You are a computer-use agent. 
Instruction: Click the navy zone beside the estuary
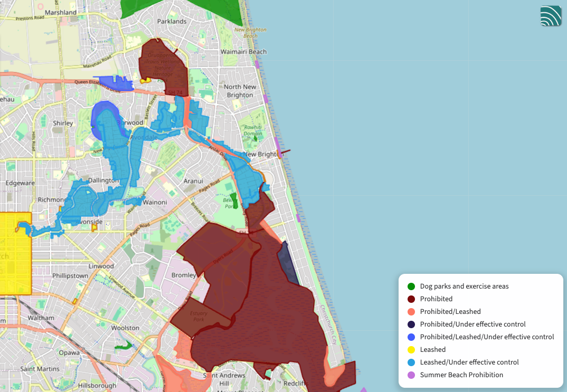pyautogui.click(x=288, y=264)
